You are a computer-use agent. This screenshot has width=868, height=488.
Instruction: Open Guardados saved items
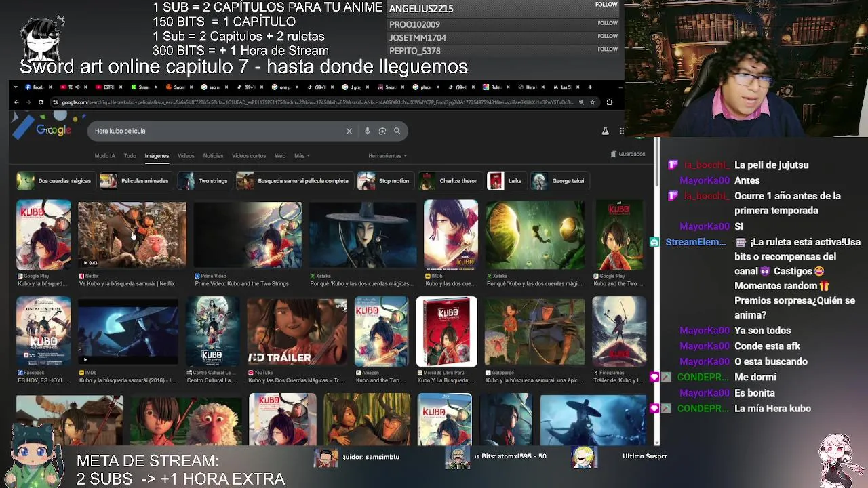point(628,154)
